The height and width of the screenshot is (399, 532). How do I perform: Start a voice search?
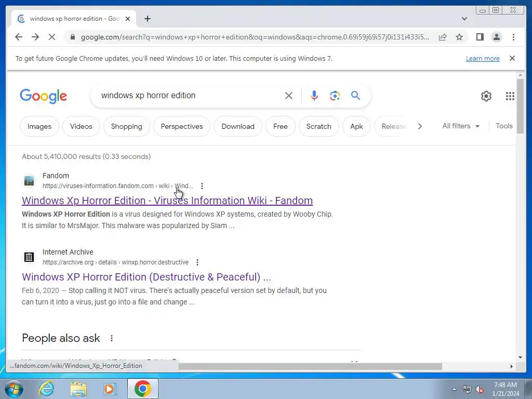click(314, 96)
